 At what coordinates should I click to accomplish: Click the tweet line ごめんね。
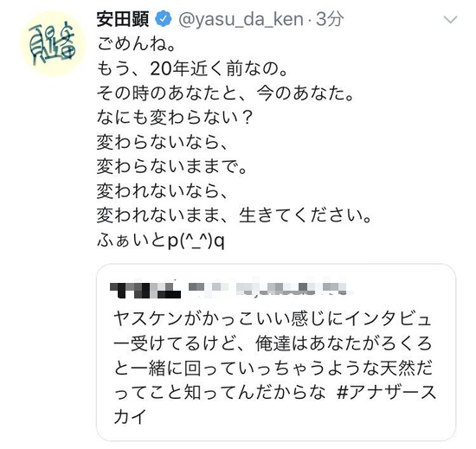[136, 44]
